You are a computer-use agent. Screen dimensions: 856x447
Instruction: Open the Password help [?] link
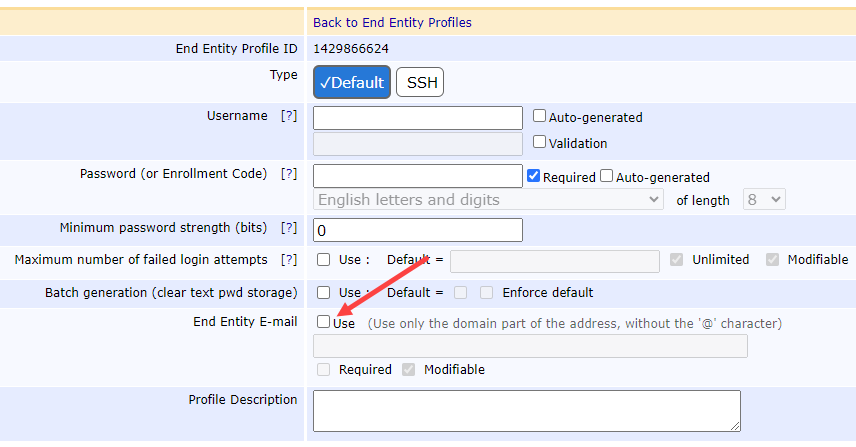tap(289, 174)
